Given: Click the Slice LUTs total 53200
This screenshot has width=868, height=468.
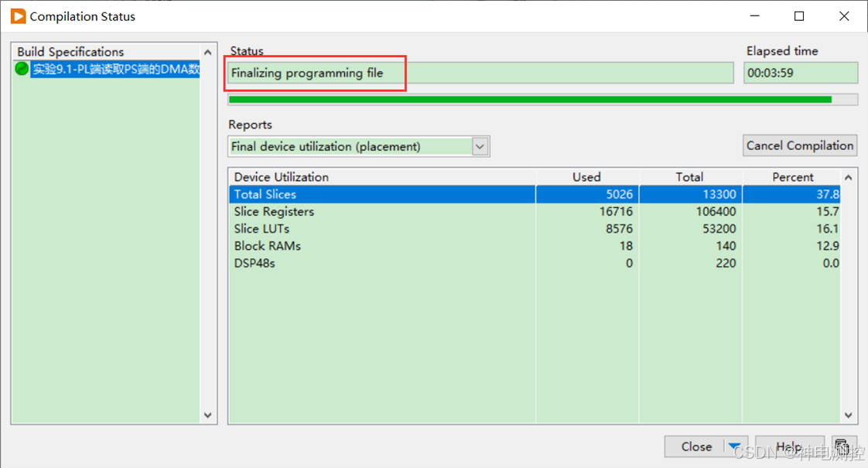Looking at the screenshot, I should tap(719, 229).
